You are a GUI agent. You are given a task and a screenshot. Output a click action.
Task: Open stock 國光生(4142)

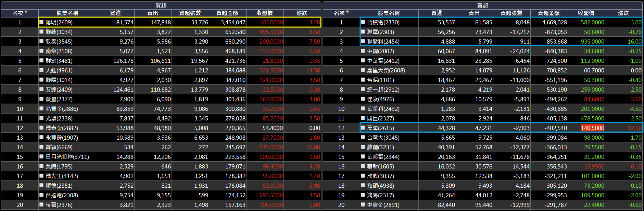tap(62, 176)
